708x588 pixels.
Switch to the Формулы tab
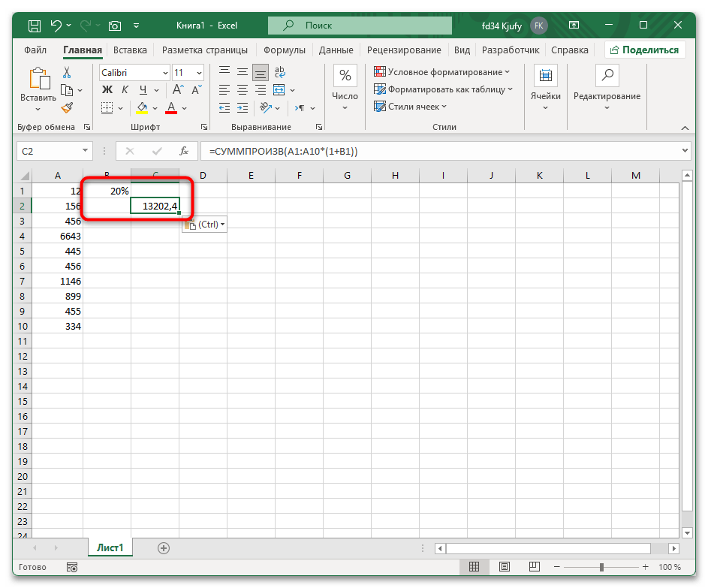point(285,50)
